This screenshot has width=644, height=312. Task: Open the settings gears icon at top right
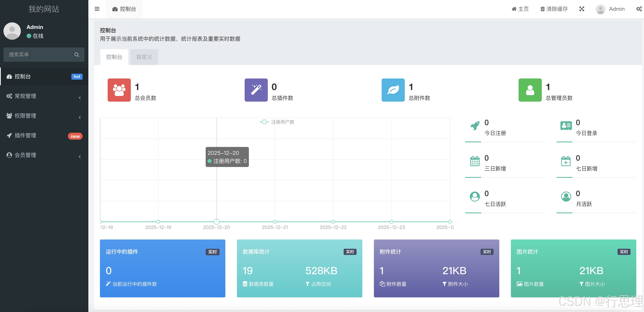pyautogui.click(x=639, y=9)
